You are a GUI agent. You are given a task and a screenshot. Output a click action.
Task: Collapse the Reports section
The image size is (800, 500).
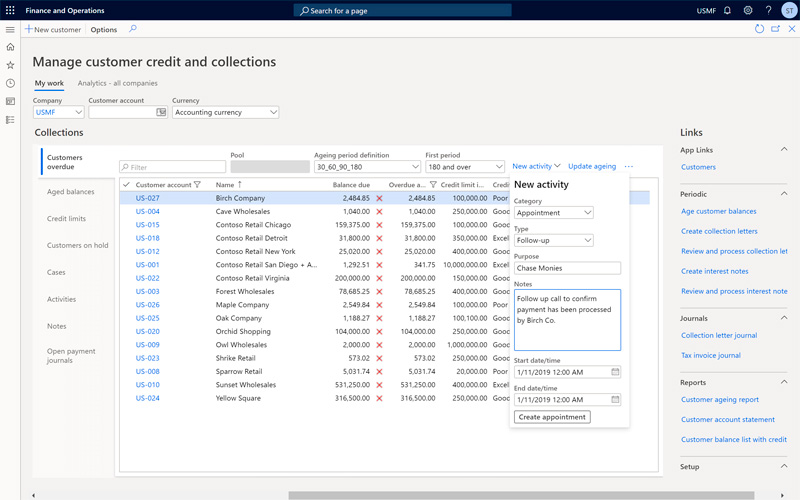tap(784, 382)
